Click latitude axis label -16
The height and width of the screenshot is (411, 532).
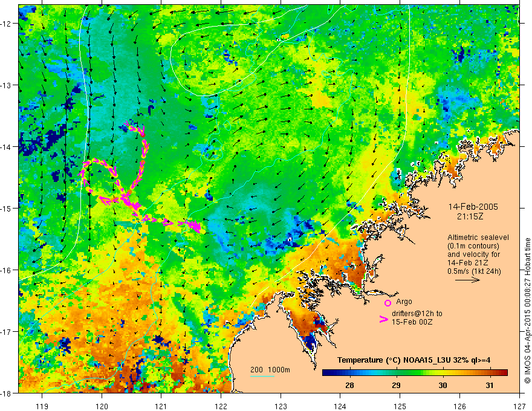7,270
